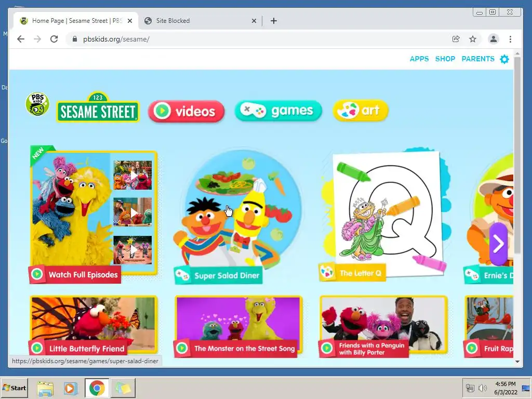Click the scrollbar down arrow
The image size is (532, 399).
pos(517,362)
